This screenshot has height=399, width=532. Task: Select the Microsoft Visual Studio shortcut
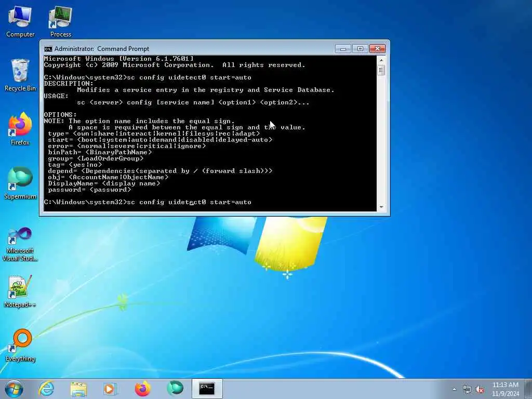(20, 244)
